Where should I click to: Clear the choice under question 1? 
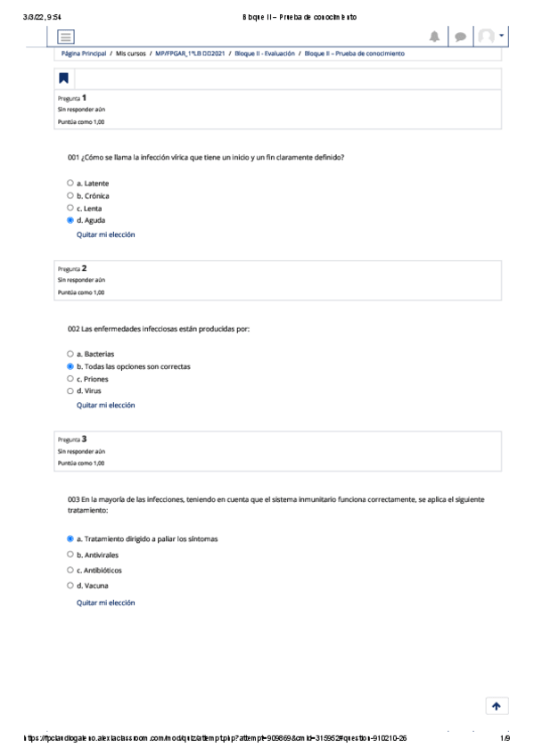105,234
